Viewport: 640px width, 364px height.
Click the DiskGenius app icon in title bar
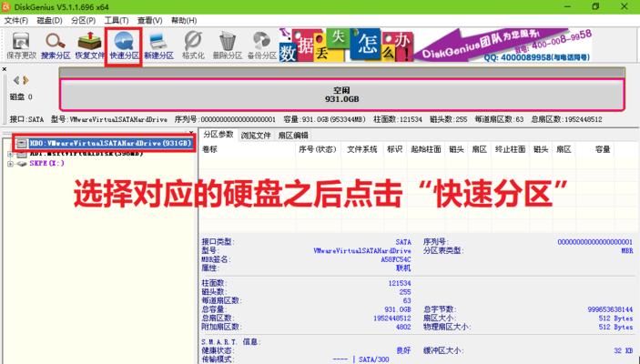coord(5,7)
